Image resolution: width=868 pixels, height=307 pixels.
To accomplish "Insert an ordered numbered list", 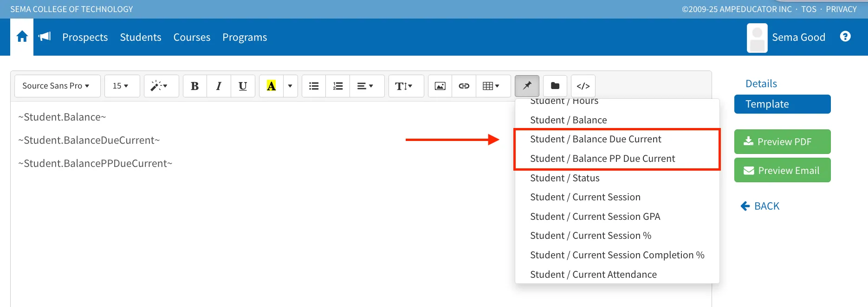I will click(x=338, y=86).
